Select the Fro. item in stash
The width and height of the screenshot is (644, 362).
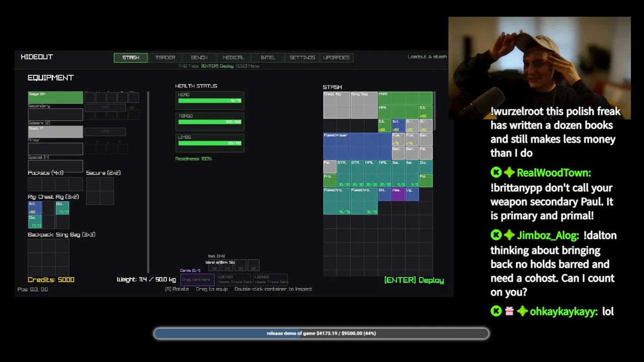330,180
